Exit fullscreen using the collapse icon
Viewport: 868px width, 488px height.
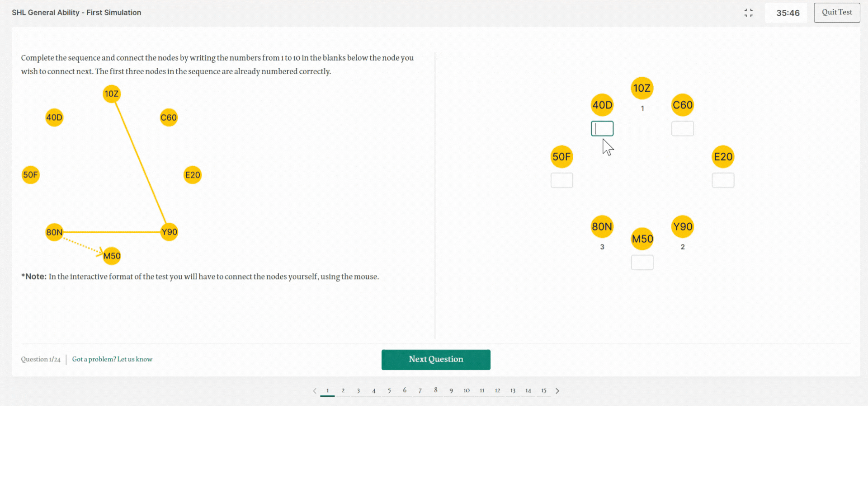coord(749,13)
